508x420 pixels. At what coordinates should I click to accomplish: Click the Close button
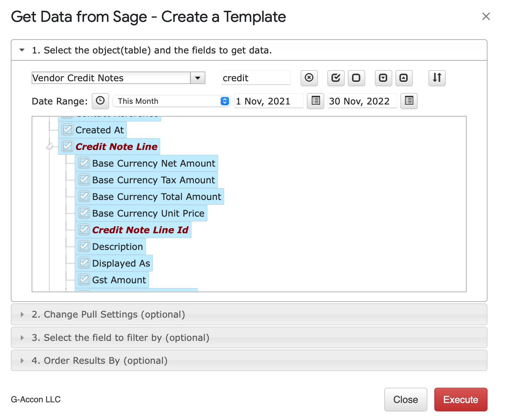405,400
